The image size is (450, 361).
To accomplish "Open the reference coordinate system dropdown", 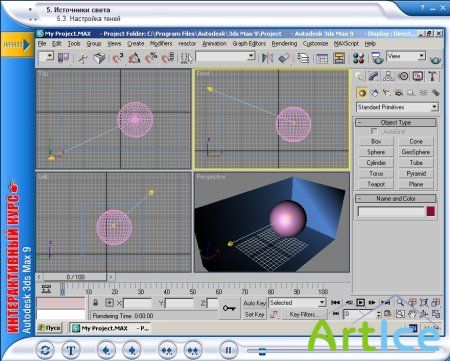I will point(46,56).
